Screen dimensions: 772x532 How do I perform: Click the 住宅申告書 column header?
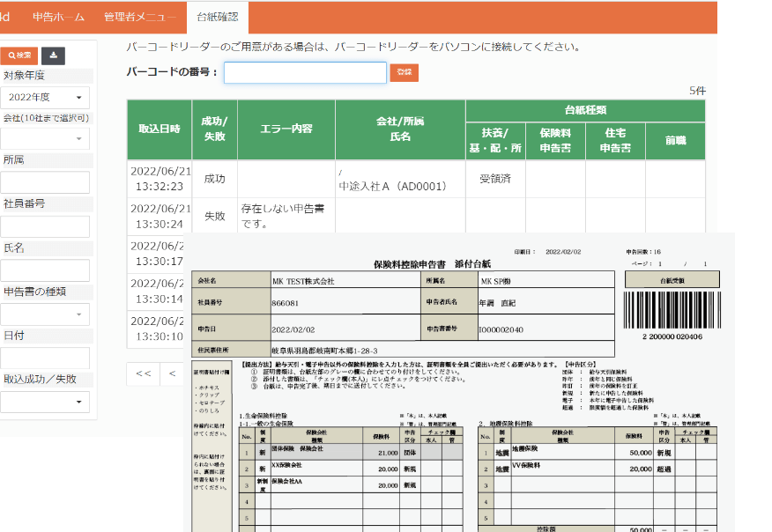tap(615, 141)
